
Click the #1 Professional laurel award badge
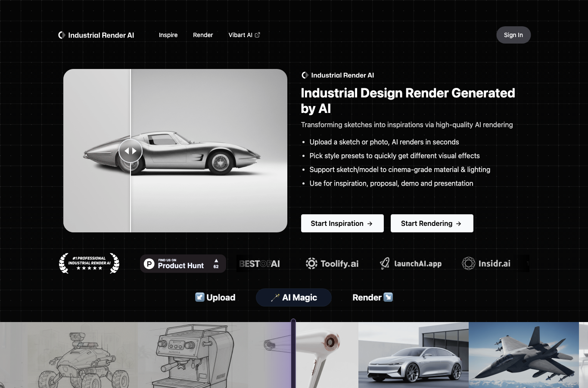coord(89,263)
